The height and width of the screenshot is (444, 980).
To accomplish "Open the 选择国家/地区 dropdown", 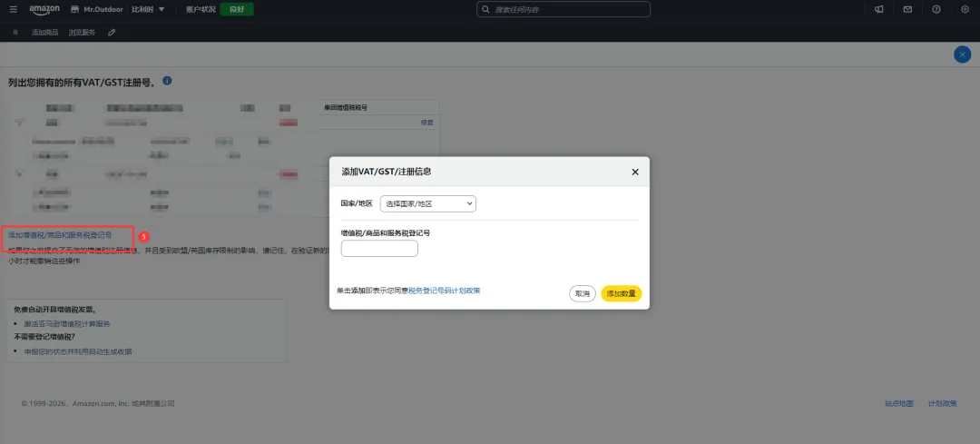I will 428,204.
